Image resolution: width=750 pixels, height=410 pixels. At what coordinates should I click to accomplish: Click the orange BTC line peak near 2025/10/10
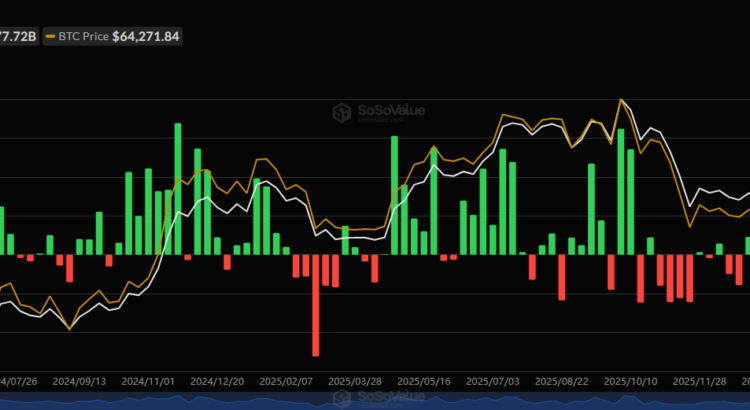621,100
